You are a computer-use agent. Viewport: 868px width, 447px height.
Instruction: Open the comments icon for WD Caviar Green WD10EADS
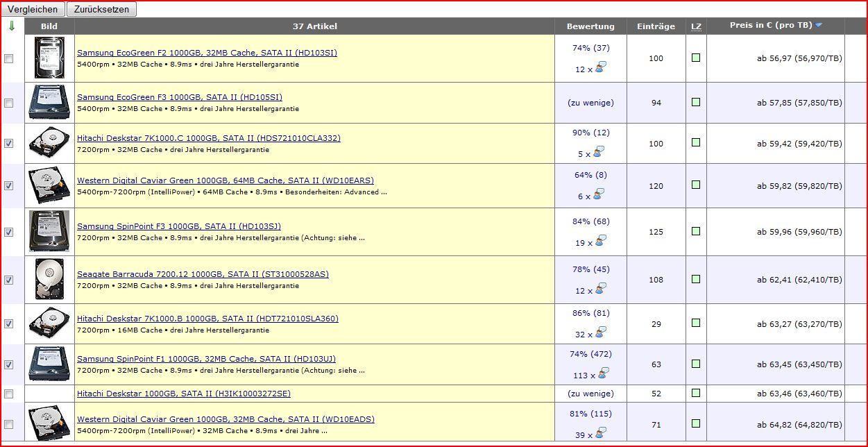(x=601, y=433)
